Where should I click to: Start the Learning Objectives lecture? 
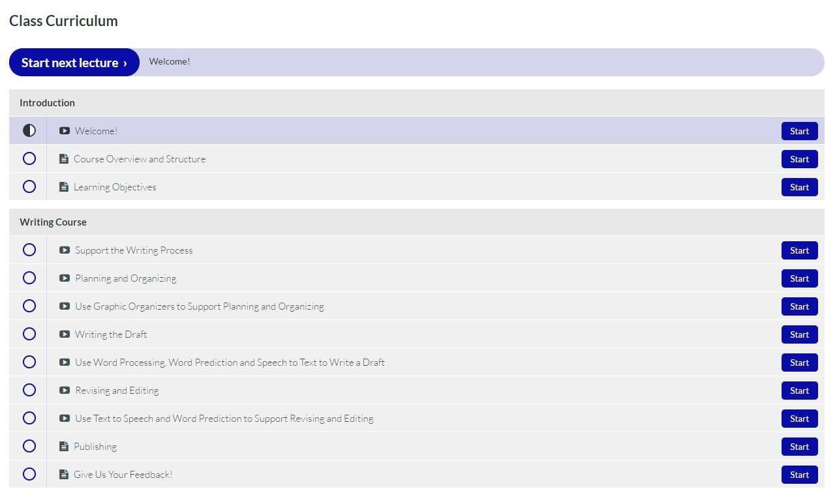(799, 187)
